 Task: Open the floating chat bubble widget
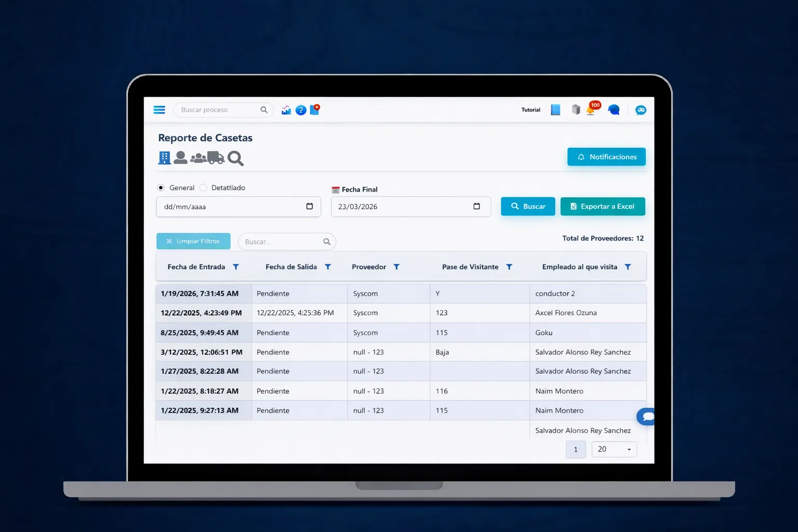pos(646,416)
